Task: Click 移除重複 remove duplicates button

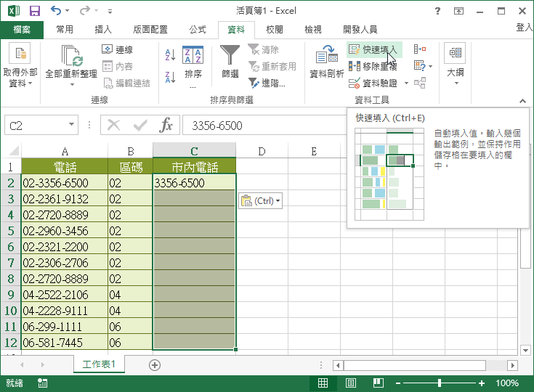Action: 373,66
